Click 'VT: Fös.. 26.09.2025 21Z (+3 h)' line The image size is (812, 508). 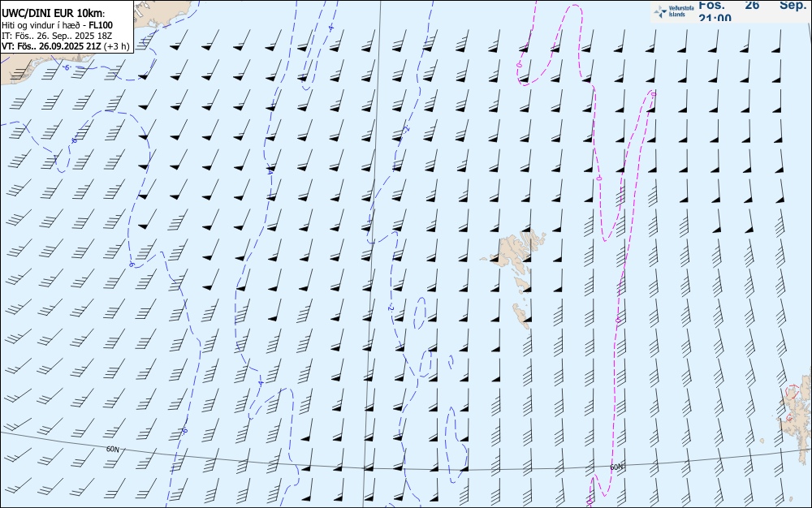[x=65, y=46]
